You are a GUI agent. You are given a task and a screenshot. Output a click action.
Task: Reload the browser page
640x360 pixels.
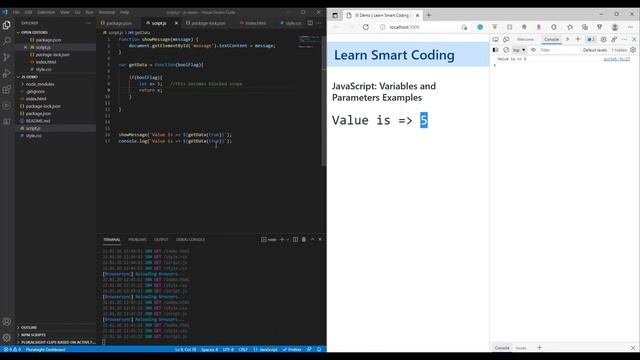(x=366, y=27)
